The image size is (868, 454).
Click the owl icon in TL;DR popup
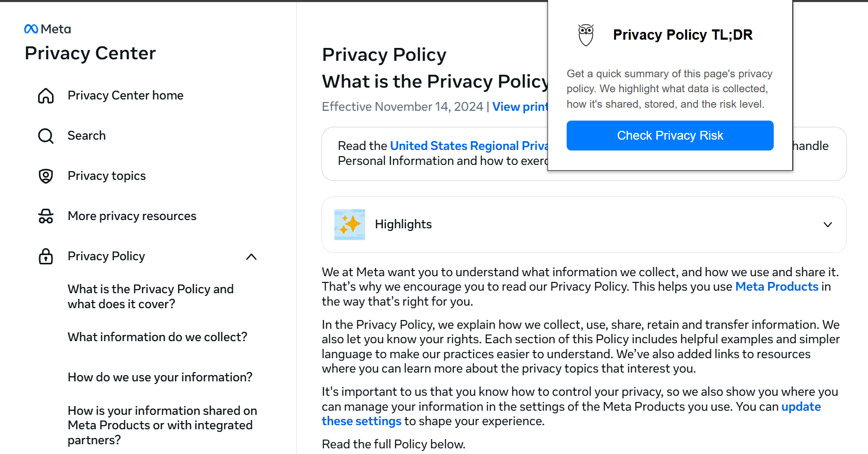(586, 35)
